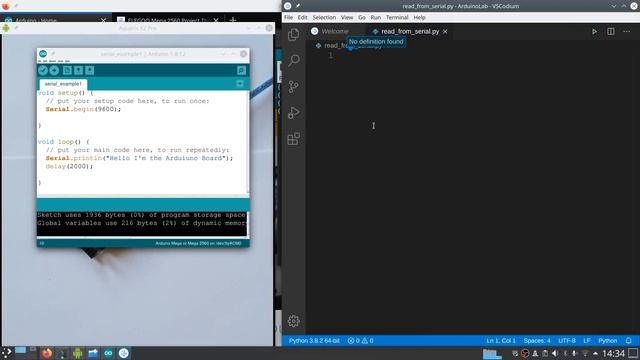640x360 pixels.
Task: Click the delay(2000); code line
Action: click(x=69, y=166)
